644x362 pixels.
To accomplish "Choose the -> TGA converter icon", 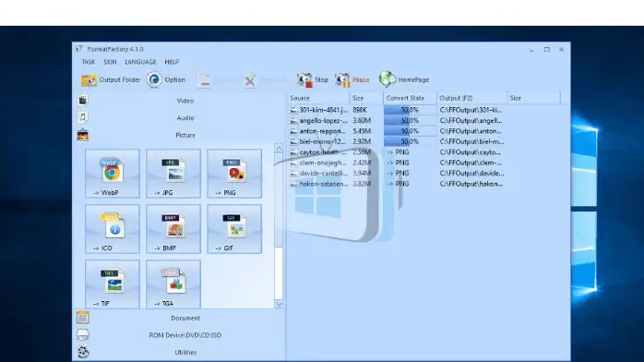I will click(x=173, y=284).
